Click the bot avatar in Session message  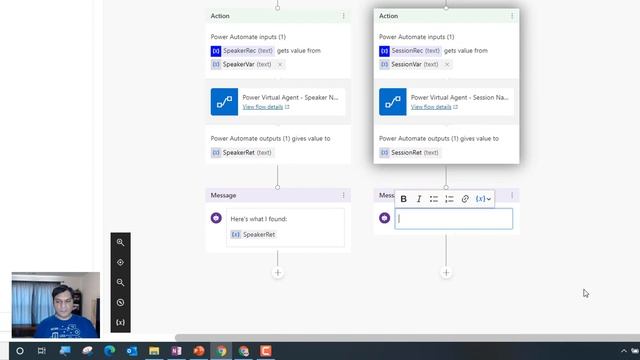click(384, 218)
